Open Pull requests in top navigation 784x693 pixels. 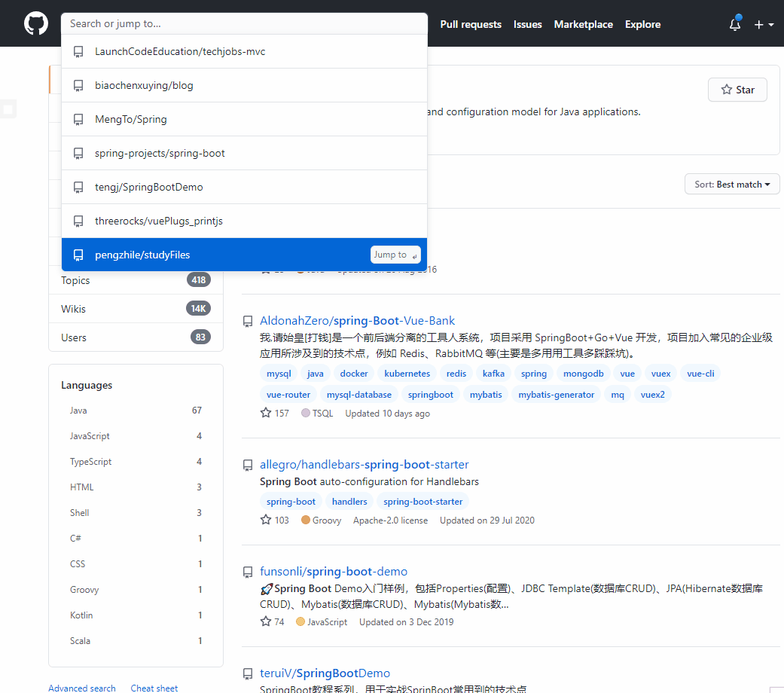pyautogui.click(x=471, y=24)
